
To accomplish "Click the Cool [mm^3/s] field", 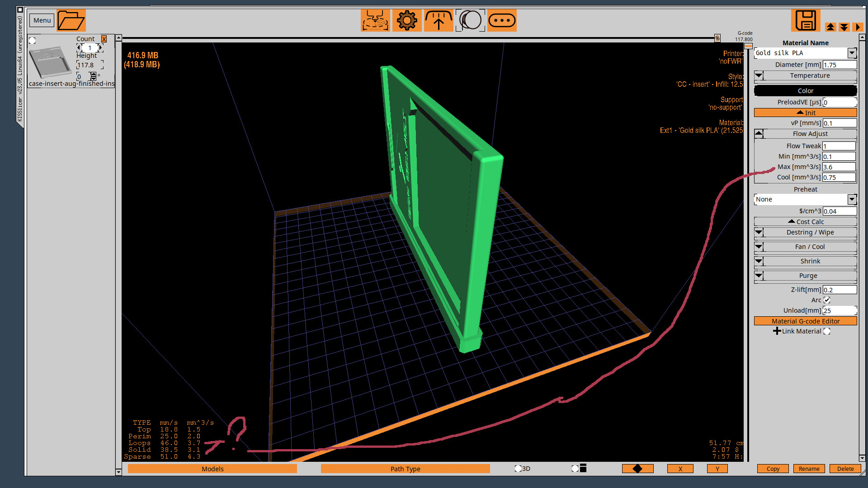I will (839, 177).
